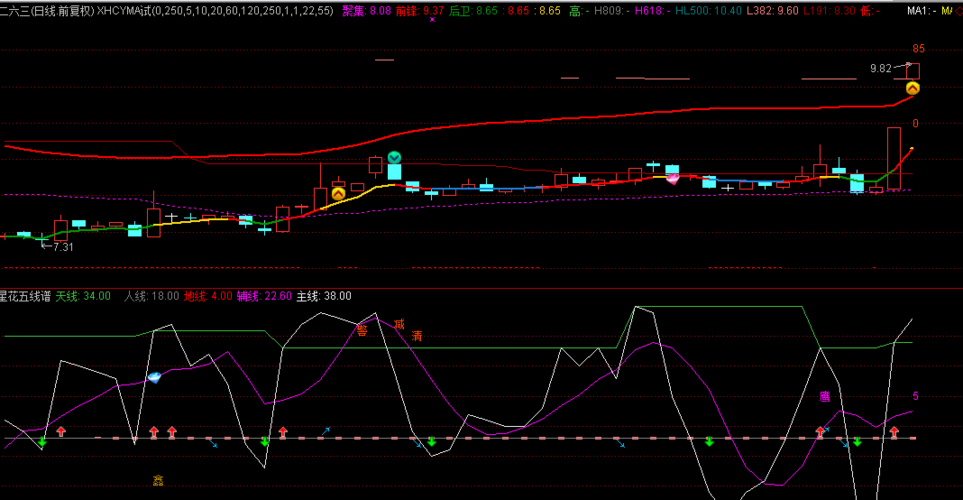Viewport: 963px width, 500px height.
Task: Click the red up arrow below 鹰 marker
Action: (820, 432)
